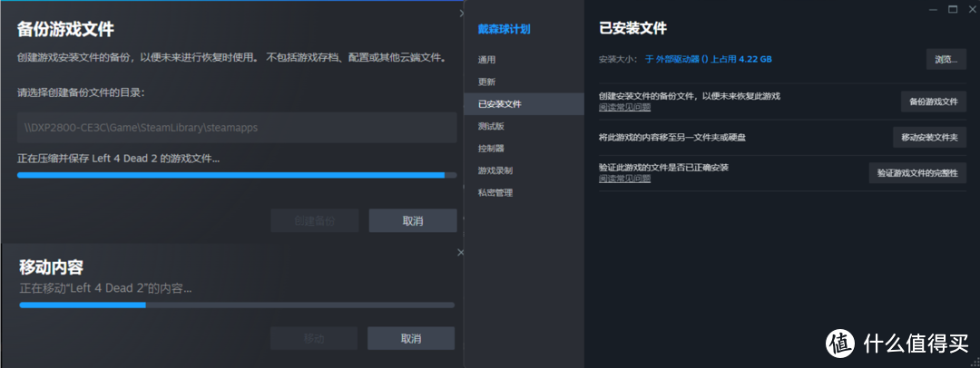
Task: Close the 备份游戏文件 dialog
Action: 462,13
